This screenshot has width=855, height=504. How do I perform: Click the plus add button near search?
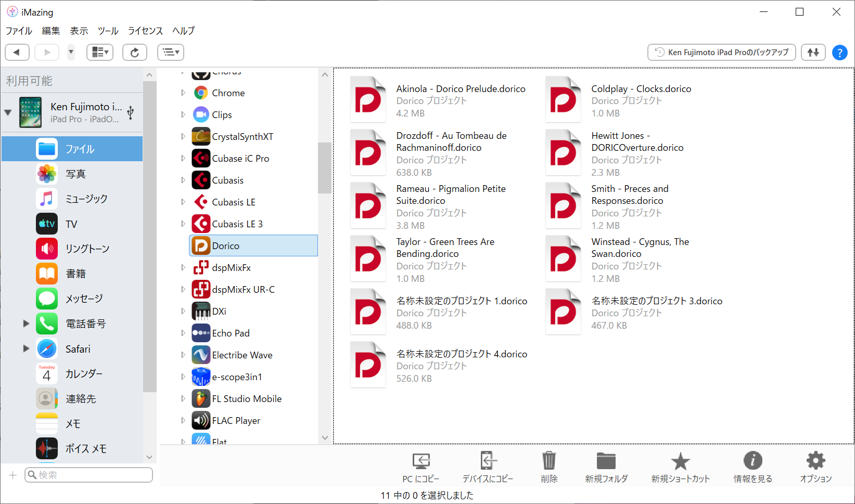(x=13, y=475)
